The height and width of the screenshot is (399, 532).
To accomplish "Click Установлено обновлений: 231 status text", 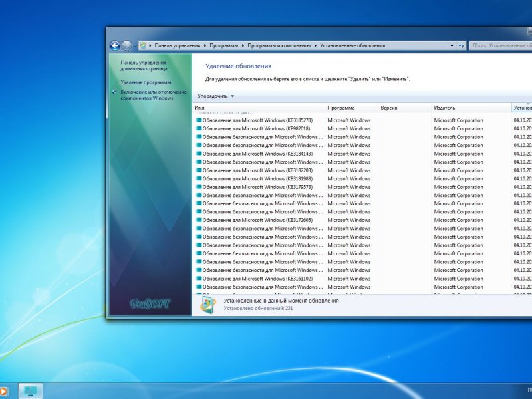I will pos(258,308).
